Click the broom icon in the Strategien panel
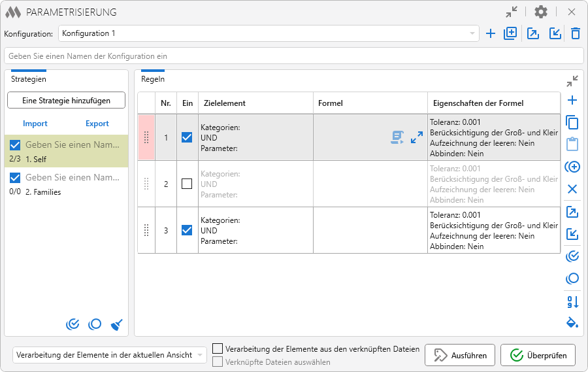Viewport: 588px width, 372px height. 117,324
